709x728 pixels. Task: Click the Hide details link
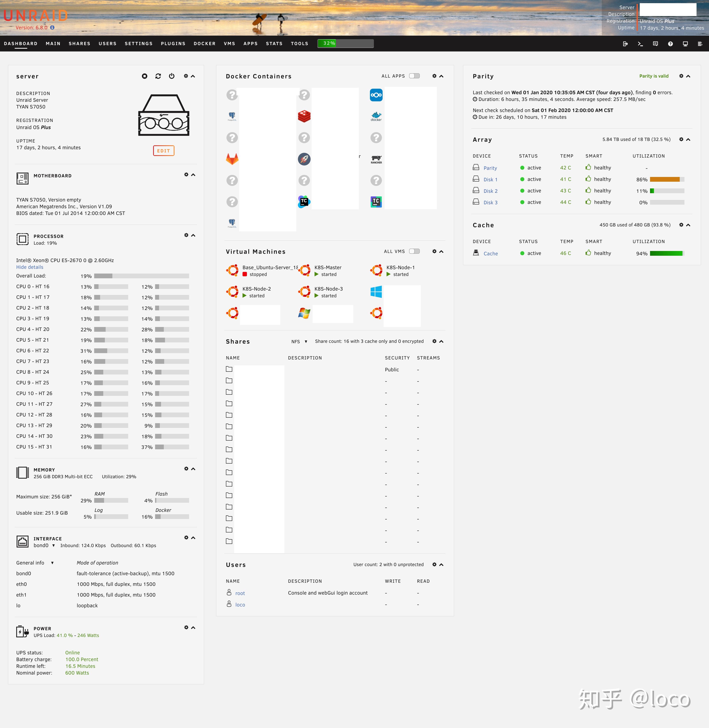tap(30, 267)
